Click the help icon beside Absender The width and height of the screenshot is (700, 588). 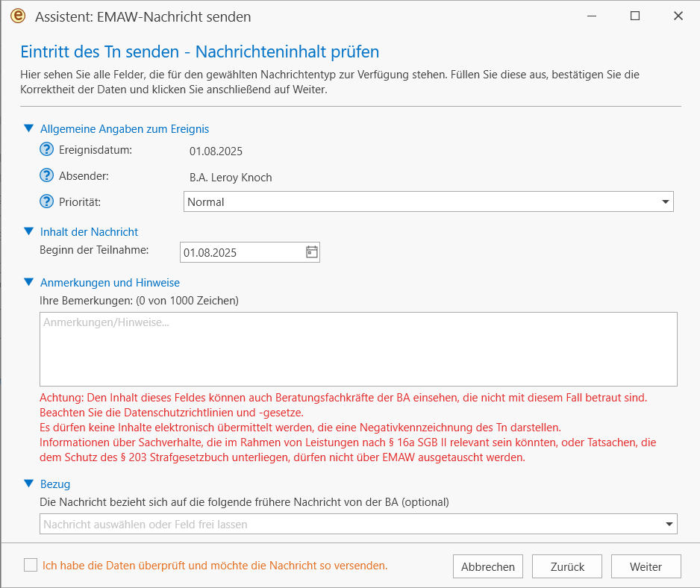[x=46, y=175]
